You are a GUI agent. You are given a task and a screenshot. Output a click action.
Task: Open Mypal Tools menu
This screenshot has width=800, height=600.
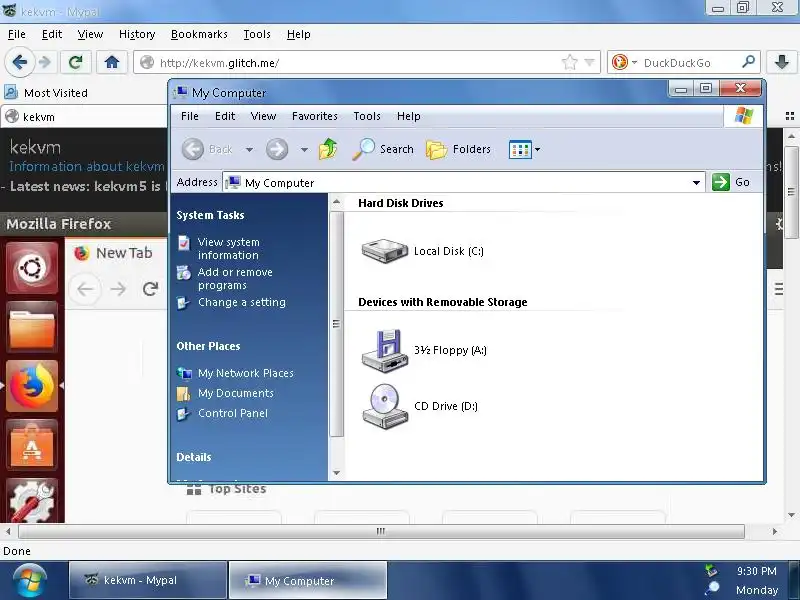257,34
